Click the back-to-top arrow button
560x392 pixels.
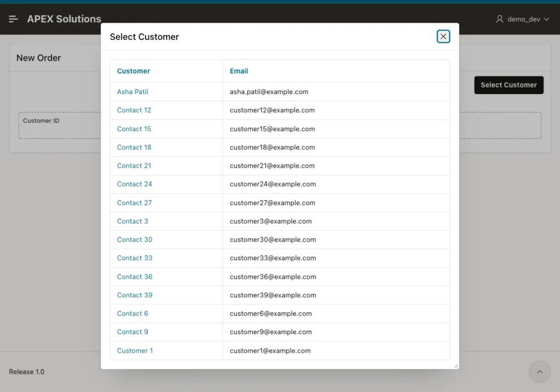tap(540, 372)
